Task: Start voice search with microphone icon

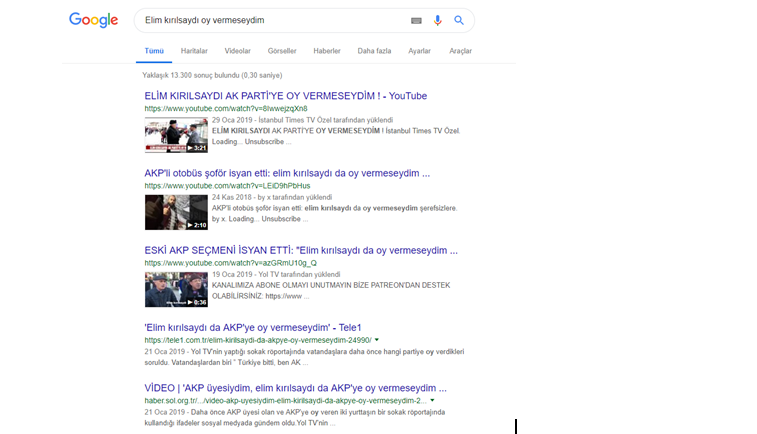Action: [437, 20]
